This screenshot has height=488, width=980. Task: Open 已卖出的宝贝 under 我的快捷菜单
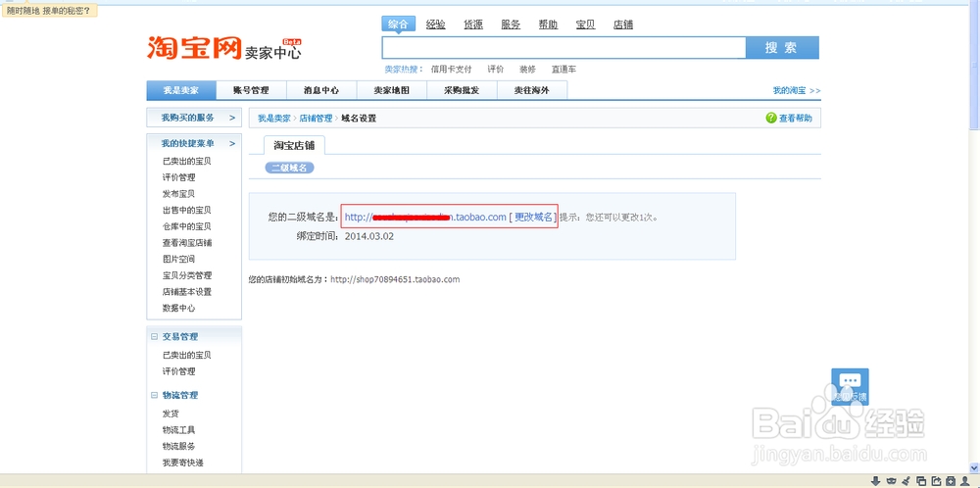click(x=187, y=162)
